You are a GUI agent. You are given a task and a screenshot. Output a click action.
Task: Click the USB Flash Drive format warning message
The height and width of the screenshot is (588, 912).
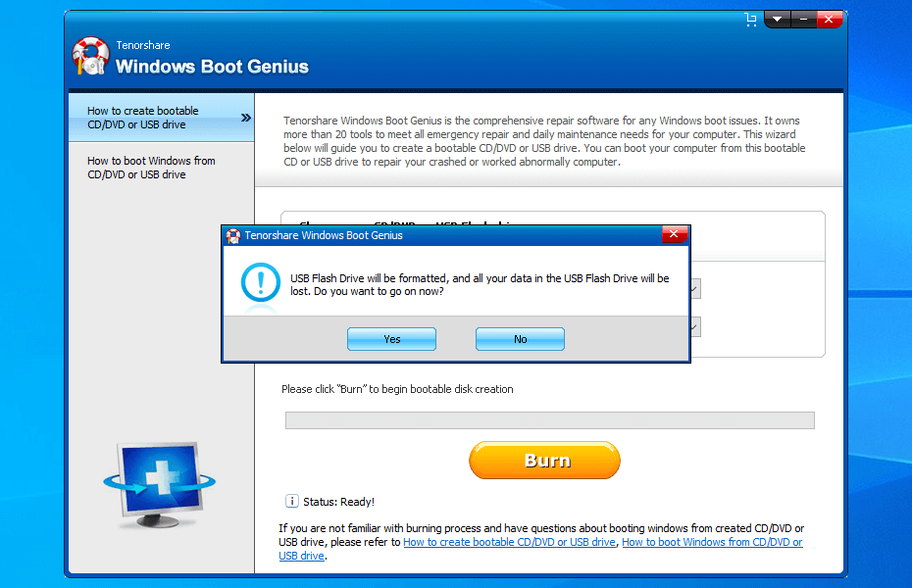pyautogui.click(x=480, y=285)
